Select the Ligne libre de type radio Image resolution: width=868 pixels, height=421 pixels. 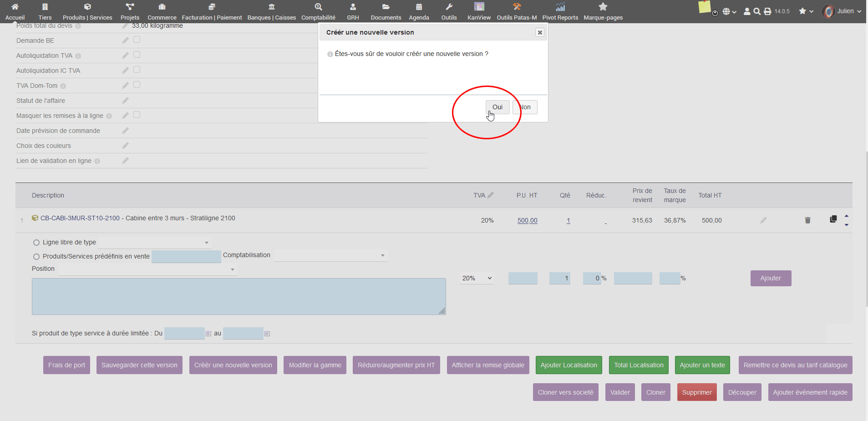[x=36, y=243]
